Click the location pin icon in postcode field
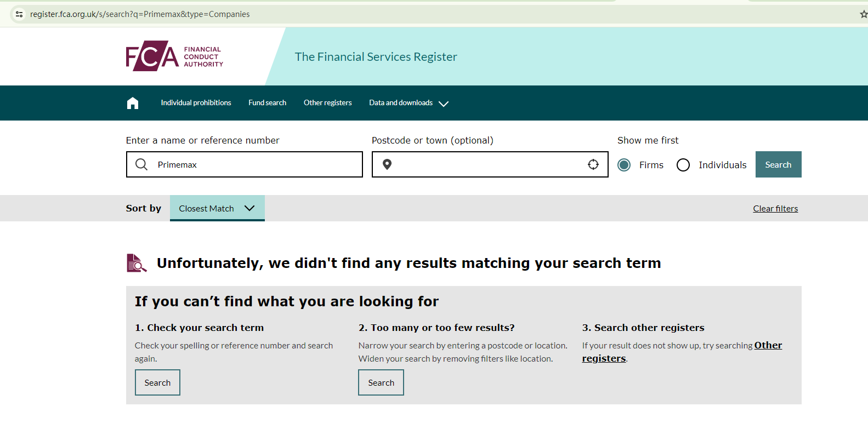 (387, 164)
